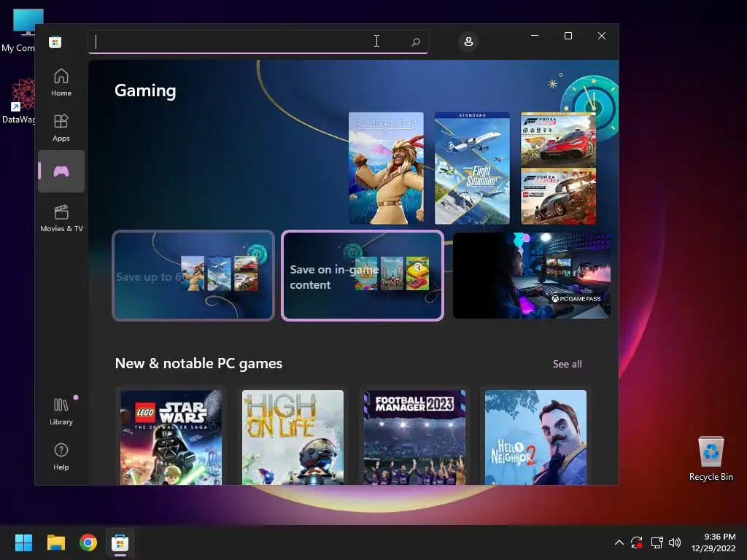
Task: Open lower Forza Horizon cover
Action: [x=558, y=196]
